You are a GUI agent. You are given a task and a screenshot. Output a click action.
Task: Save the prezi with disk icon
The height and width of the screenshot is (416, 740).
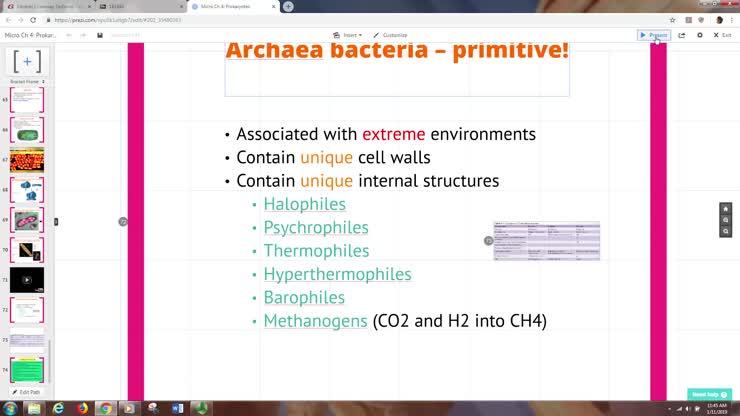point(100,35)
